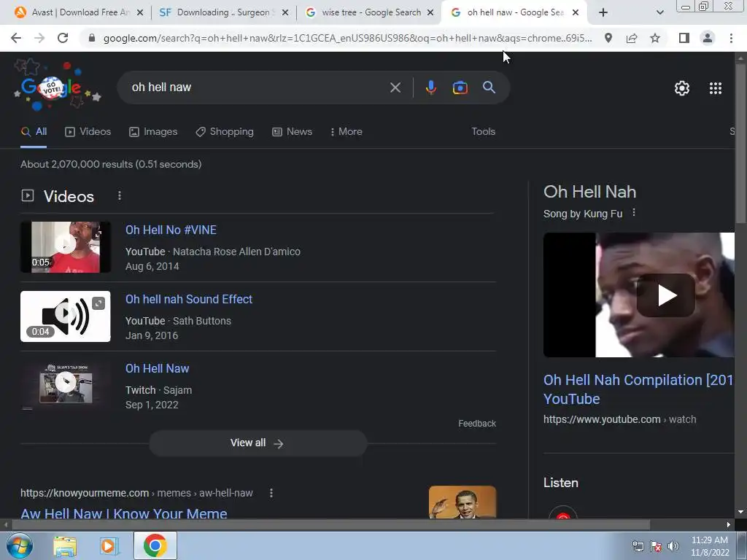Start voice search with the microphone icon
This screenshot has height=560, width=747.
pos(430,87)
